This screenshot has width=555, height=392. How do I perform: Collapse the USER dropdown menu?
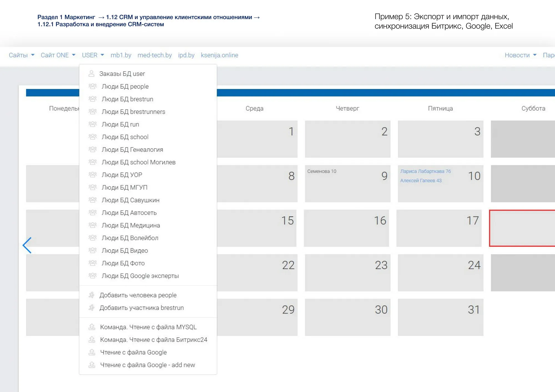click(x=93, y=55)
